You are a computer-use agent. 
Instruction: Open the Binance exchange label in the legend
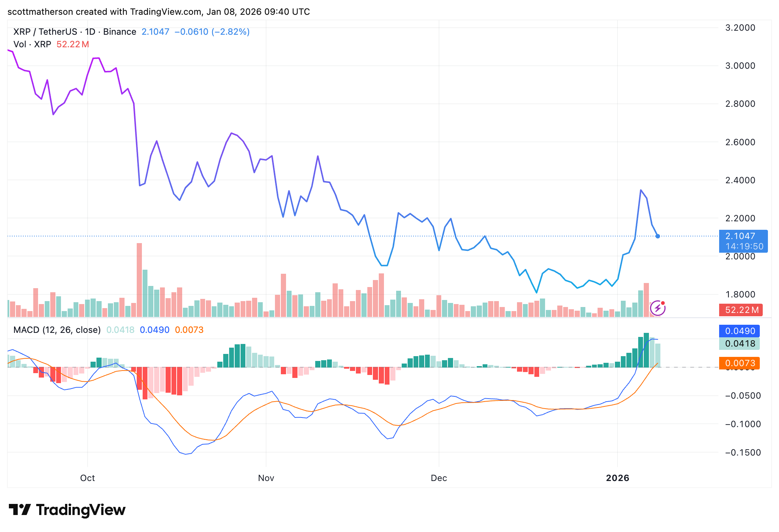coord(119,32)
